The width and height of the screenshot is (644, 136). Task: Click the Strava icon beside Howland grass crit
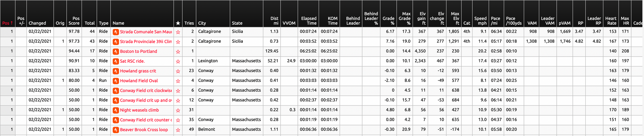coord(116,71)
